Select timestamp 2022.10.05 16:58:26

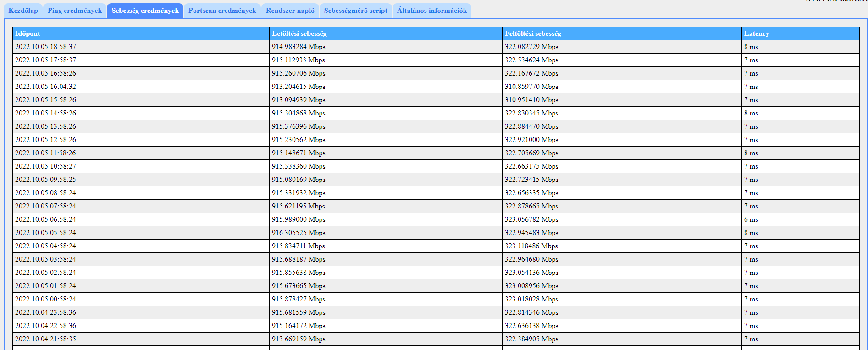click(x=46, y=73)
